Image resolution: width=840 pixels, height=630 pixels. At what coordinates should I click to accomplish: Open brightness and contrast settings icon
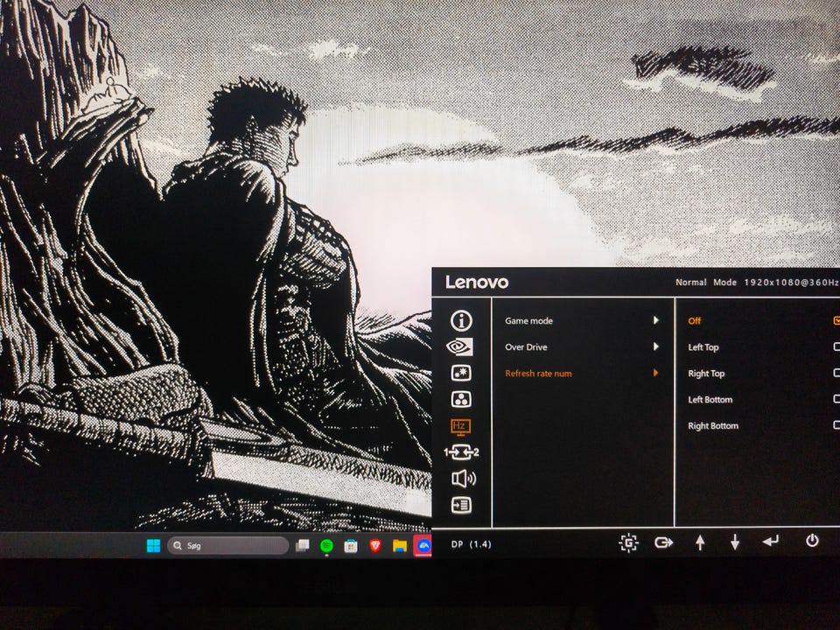pos(461,373)
